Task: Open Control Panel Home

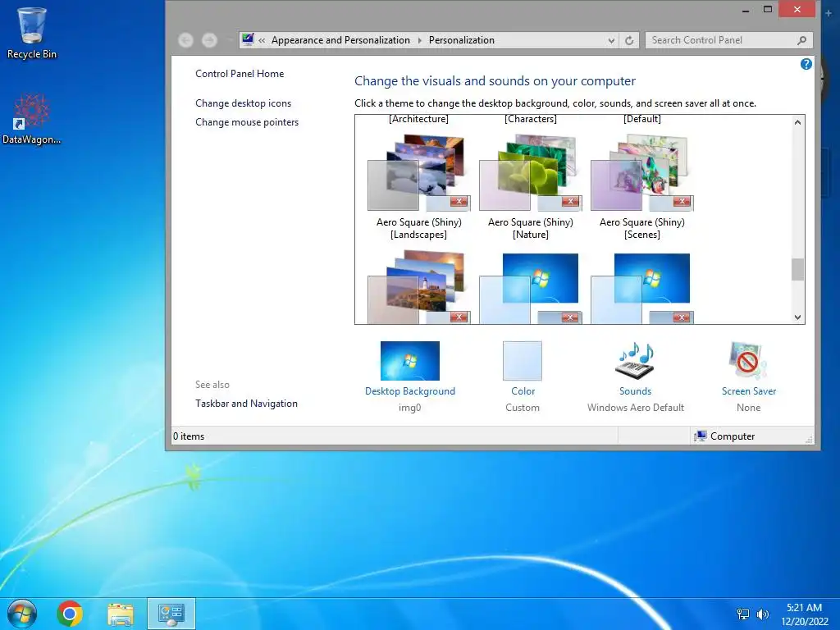Action: 240,74
